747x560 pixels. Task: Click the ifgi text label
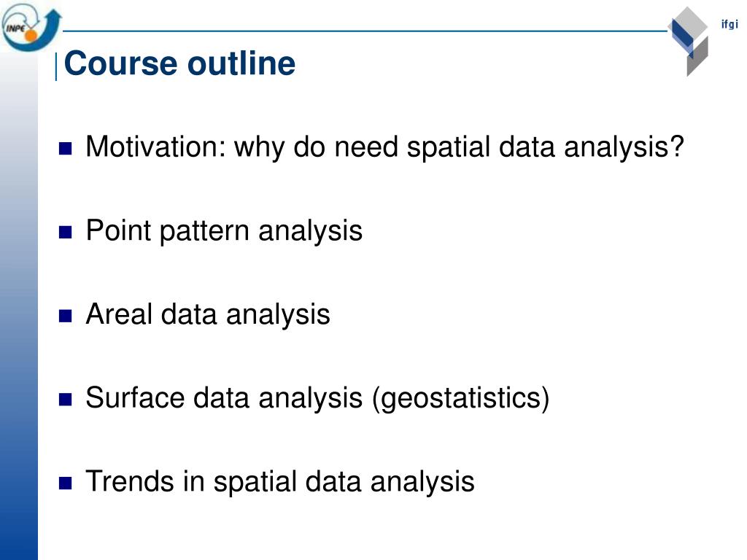coord(729,24)
